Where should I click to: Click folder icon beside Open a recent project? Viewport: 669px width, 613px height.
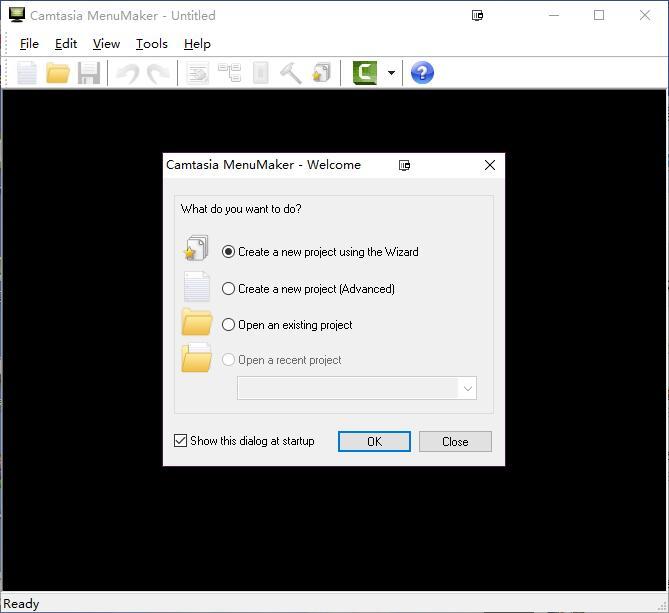coord(197,357)
